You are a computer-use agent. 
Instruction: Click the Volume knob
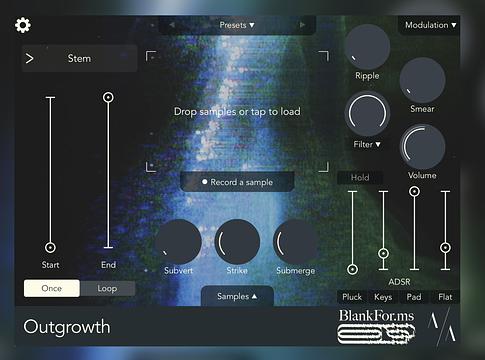click(422, 147)
